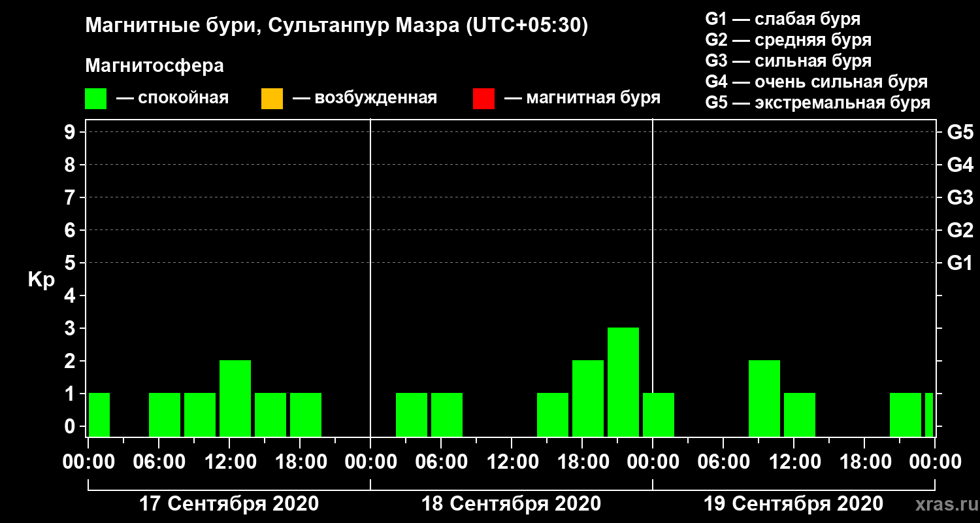Viewport: 980px width, 523px height.
Task: Click the first bar at 00:00 on 17 September
Action: [x=99, y=414]
